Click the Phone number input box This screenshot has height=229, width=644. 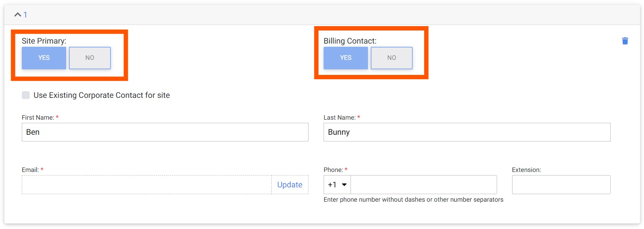(423, 185)
